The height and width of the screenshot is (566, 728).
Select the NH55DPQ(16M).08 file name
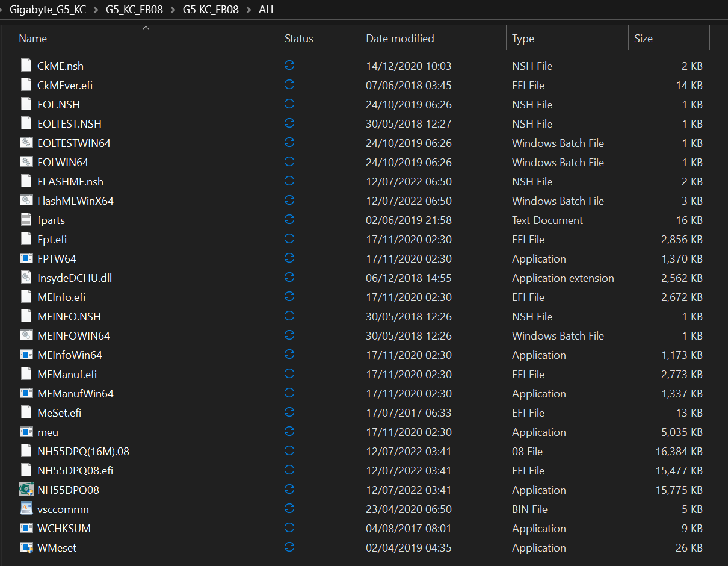(83, 451)
